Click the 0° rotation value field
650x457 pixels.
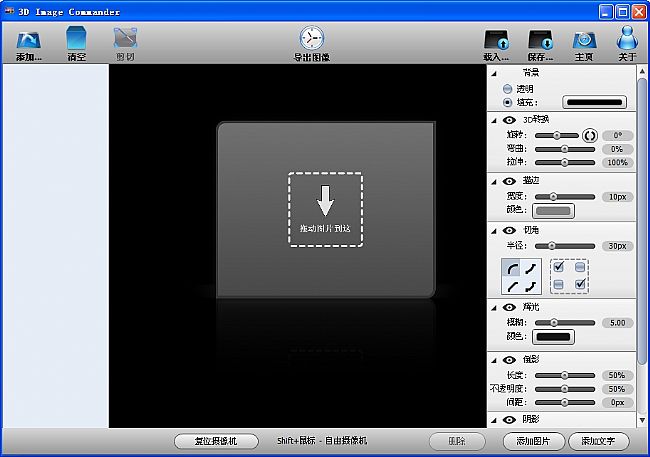click(x=618, y=135)
